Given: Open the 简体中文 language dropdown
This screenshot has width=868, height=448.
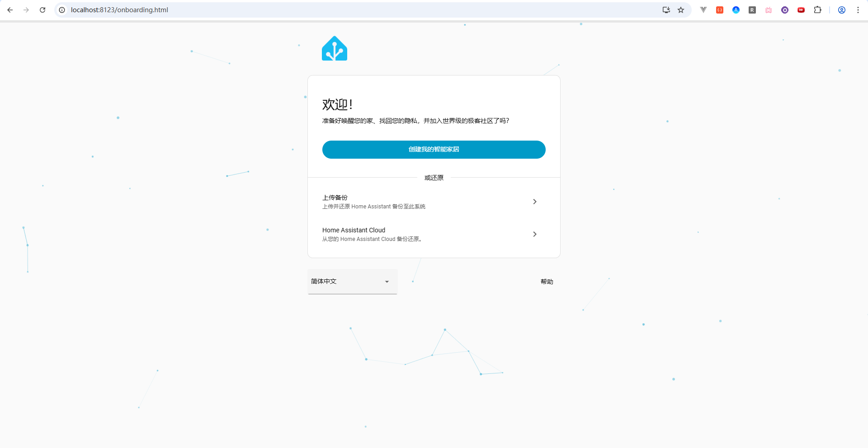Looking at the screenshot, I should pos(352,282).
